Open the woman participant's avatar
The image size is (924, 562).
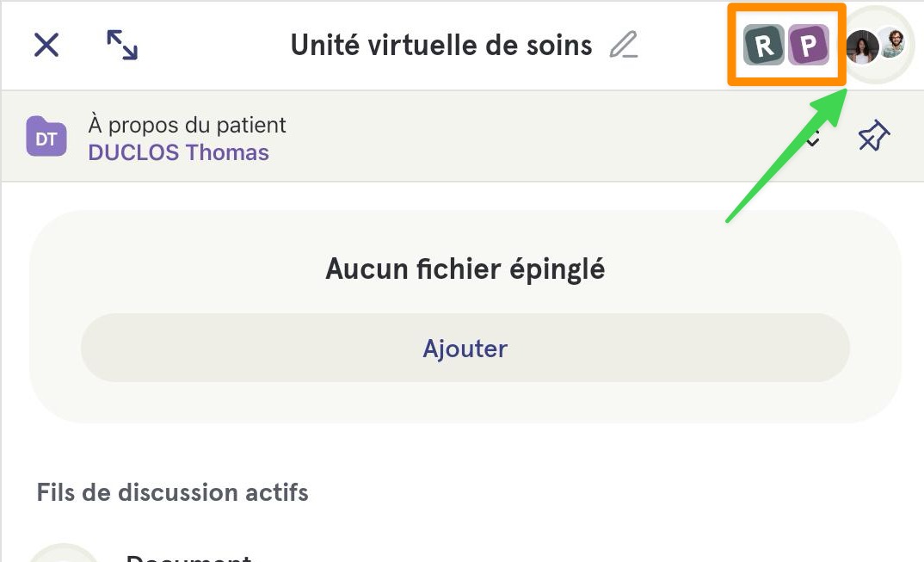pos(863,47)
